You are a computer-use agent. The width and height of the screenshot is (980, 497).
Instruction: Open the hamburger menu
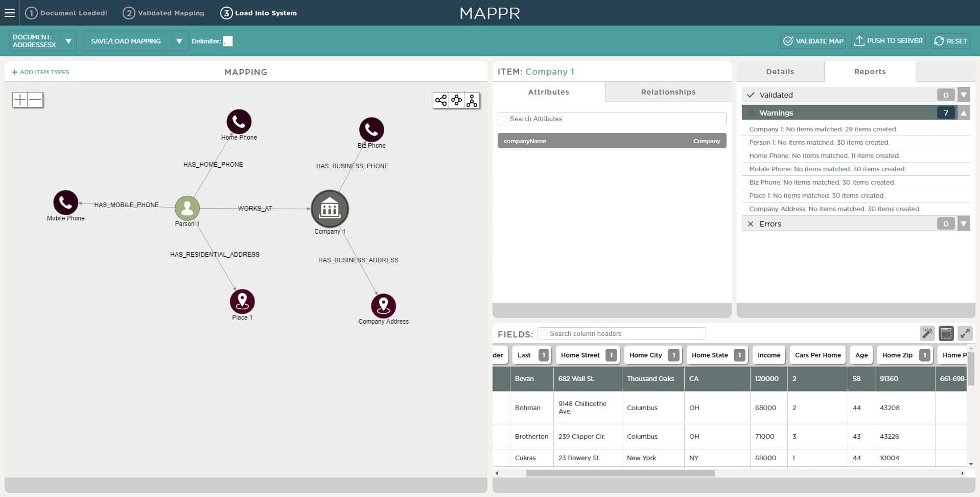10,13
